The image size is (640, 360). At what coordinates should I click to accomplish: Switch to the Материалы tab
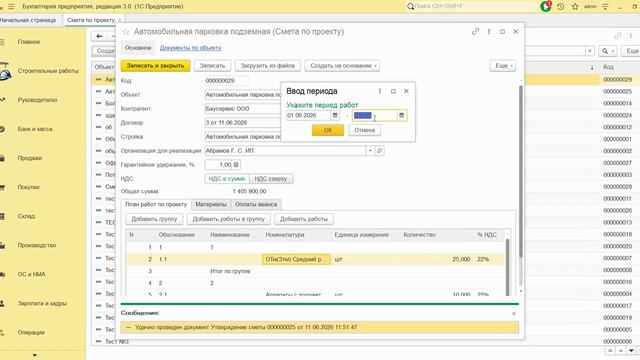[x=211, y=204]
